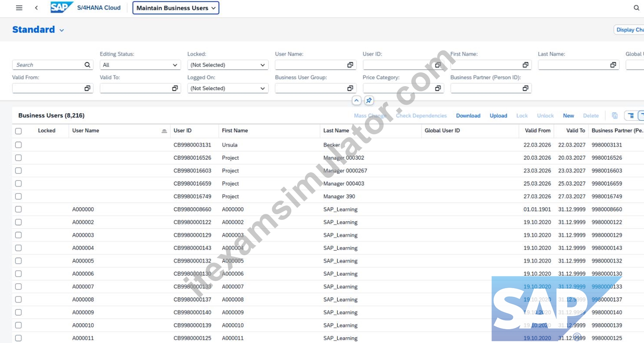
Task: Click the Download button
Action: tap(468, 115)
